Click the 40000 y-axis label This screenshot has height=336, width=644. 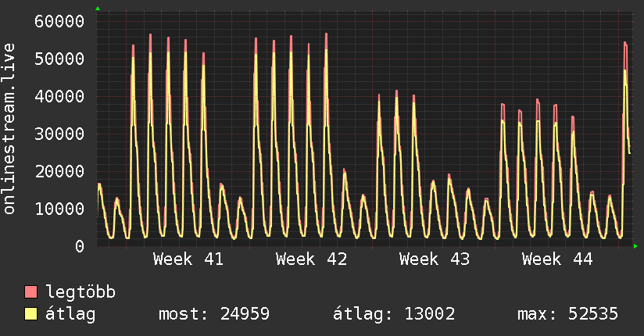[59, 97]
